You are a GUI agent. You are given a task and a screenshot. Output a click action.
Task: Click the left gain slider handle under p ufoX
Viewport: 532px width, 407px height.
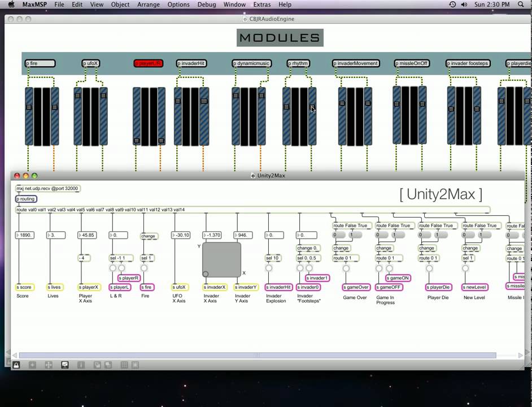coord(78,96)
